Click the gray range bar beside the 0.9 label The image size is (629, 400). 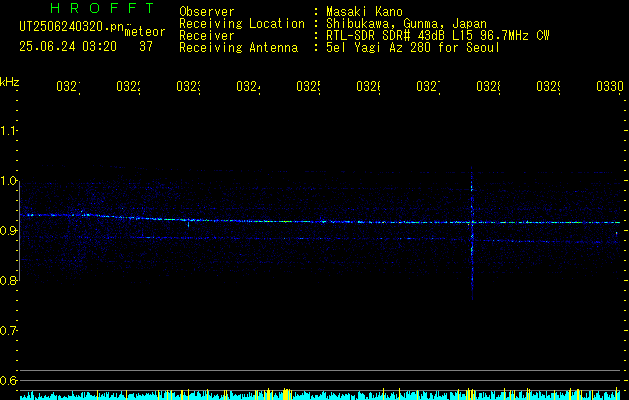pos(19,231)
